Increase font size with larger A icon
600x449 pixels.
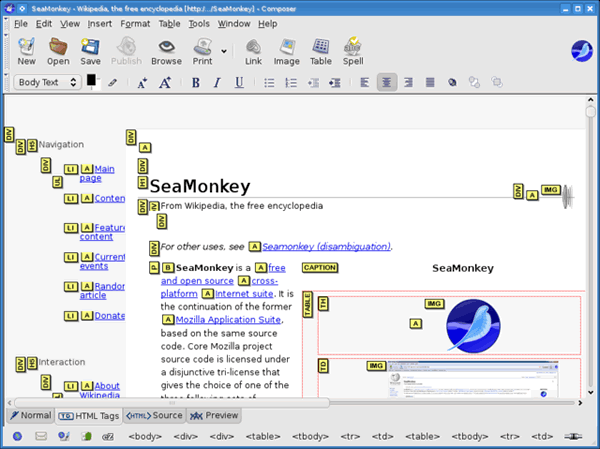point(165,82)
